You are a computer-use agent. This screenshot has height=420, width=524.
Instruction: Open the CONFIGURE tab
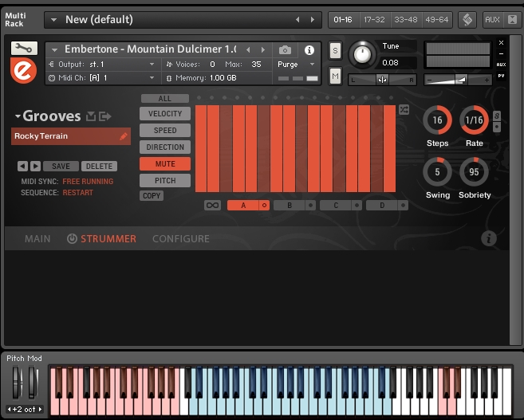181,238
